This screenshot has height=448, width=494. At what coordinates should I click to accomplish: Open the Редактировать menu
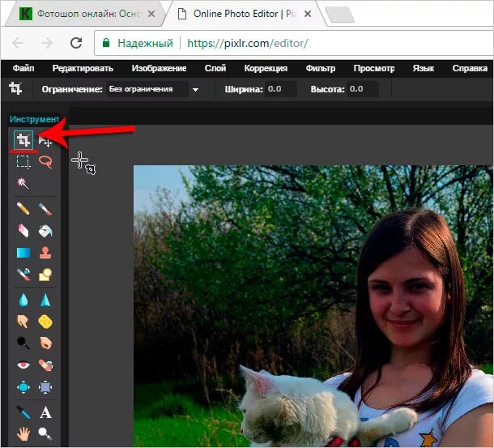pyautogui.click(x=83, y=68)
